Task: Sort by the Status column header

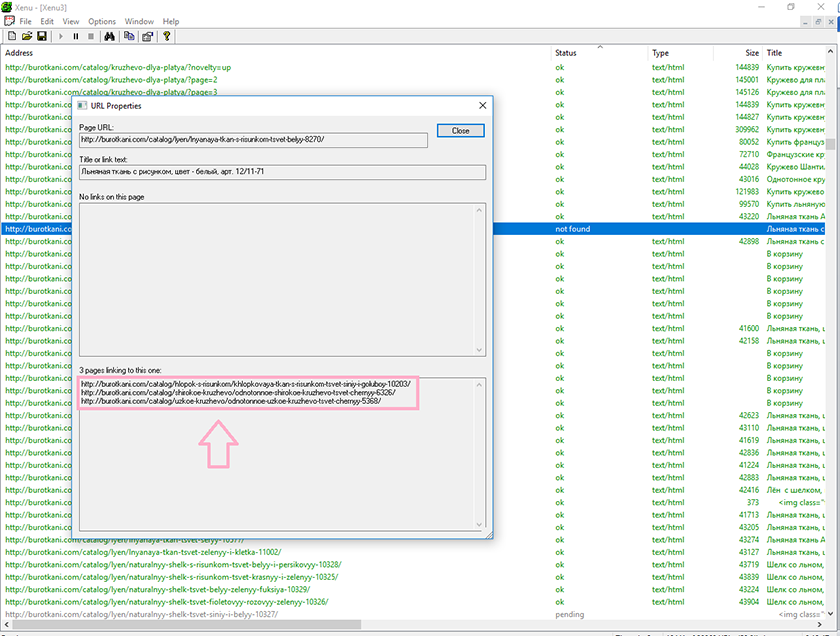Action: point(599,53)
